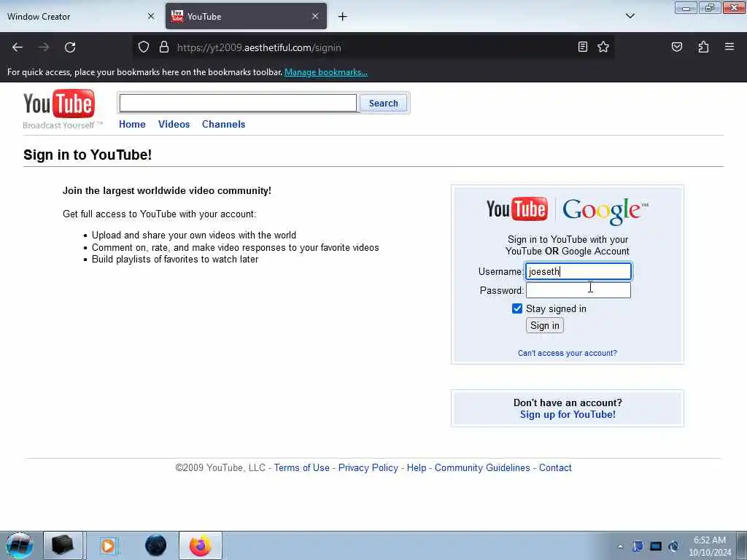
Task: Bookmark this page with the star icon
Action: tap(603, 47)
